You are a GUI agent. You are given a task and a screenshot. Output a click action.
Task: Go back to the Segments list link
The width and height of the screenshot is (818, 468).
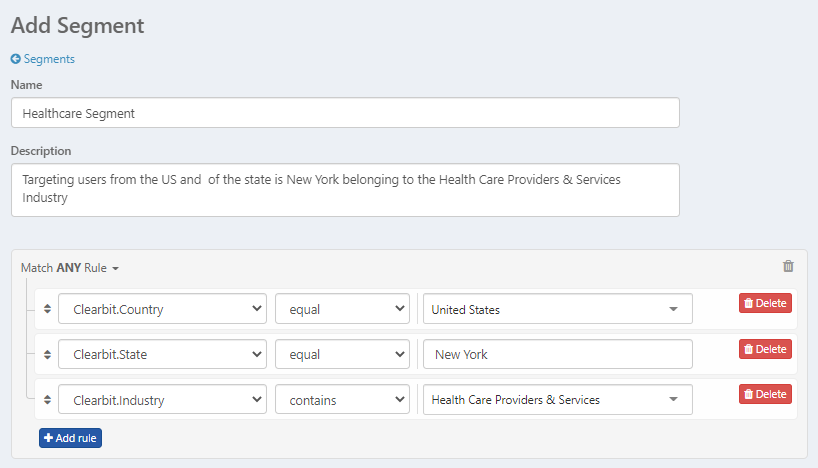(48, 59)
